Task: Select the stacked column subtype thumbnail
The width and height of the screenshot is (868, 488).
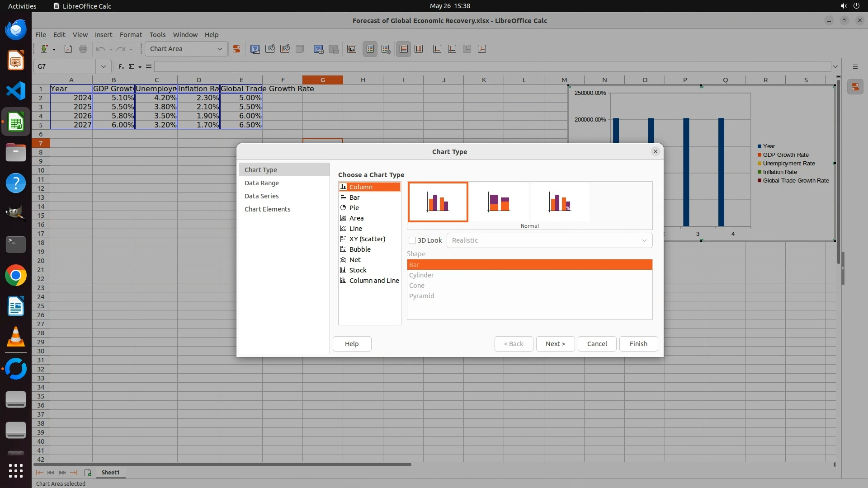Action: [499, 202]
